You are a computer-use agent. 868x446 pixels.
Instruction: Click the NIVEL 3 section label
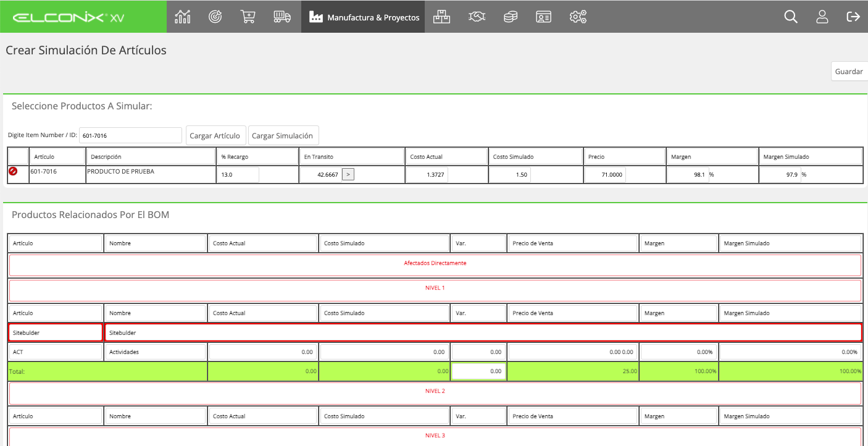[x=435, y=435]
